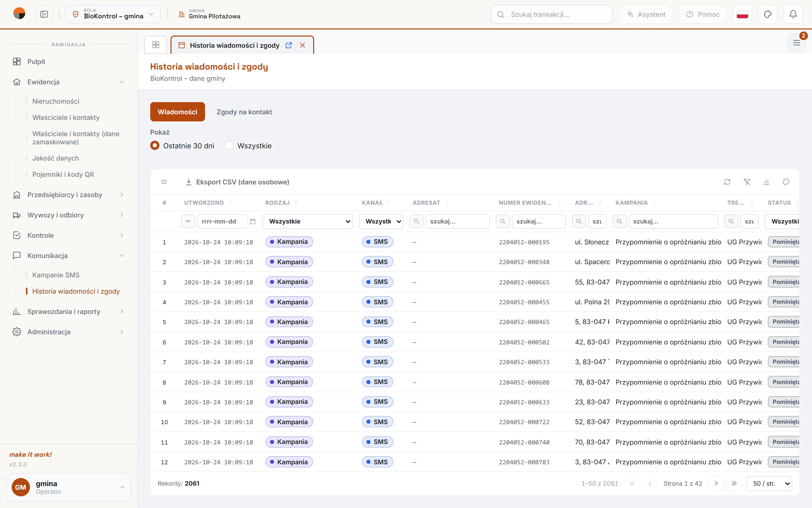Expand Przedsiębiorcy i zasoby menu

click(69, 195)
